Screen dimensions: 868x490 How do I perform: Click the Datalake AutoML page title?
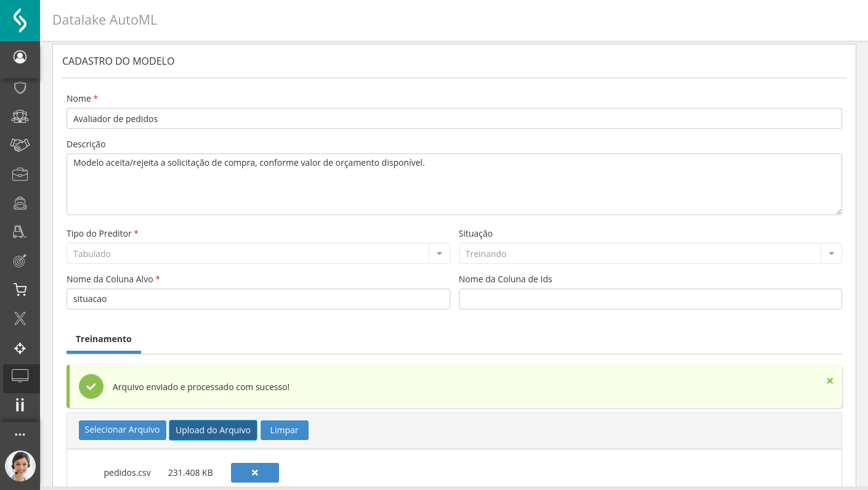tap(105, 20)
